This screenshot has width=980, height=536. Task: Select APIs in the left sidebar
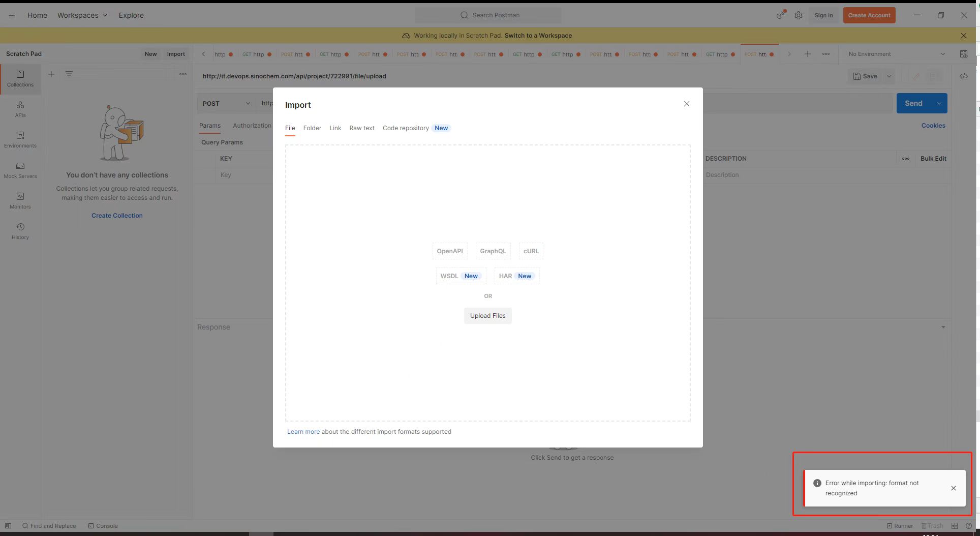[20, 108]
